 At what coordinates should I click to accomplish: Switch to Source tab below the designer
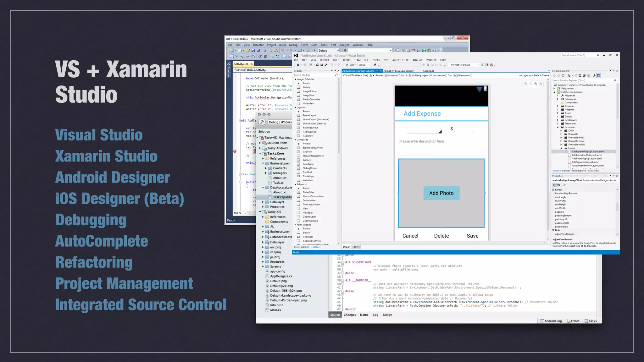356,247
